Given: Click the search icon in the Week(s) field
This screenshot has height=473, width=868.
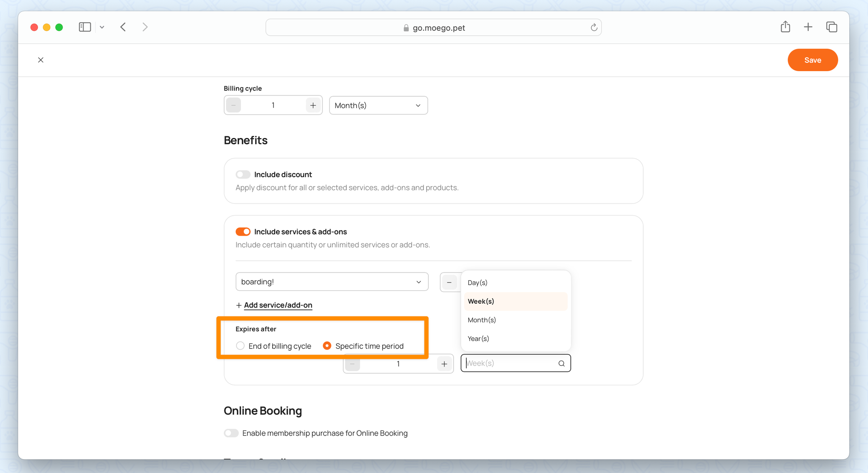Looking at the screenshot, I should [x=562, y=364].
